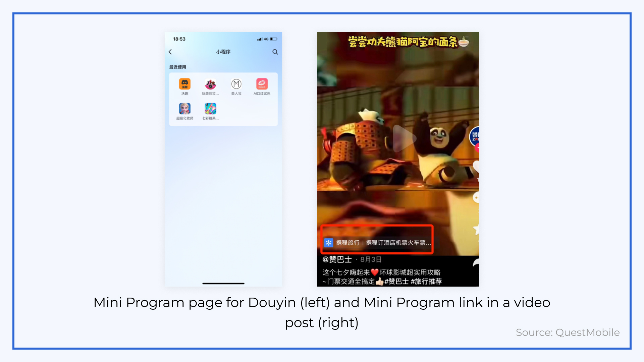Tap the @赞巴士 author username
This screenshot has height=362, width=644.
pyautogui.click(x=337, y=259)
